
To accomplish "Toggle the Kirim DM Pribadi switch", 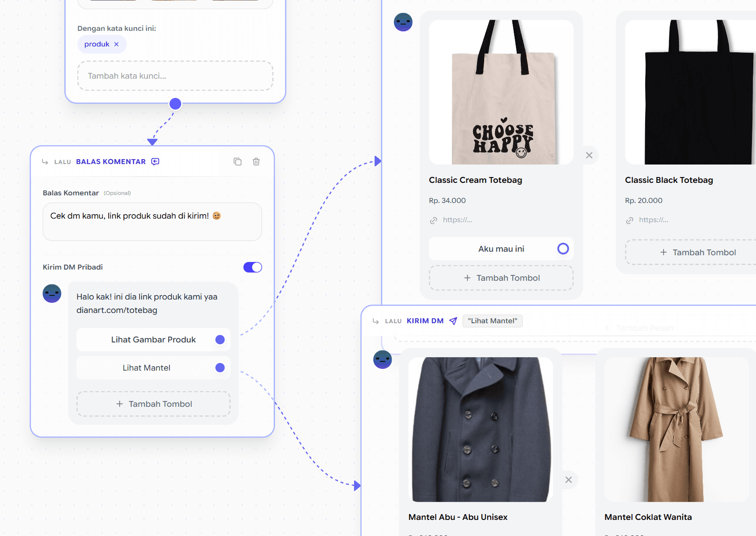I will 253,267.
